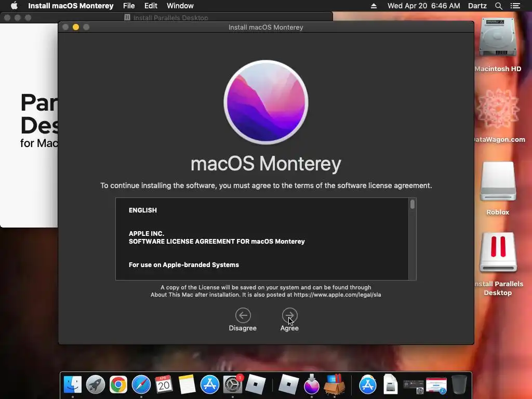Click the 'ENGLISH' heading in license text
Screen dimensions: 532x399
click(143, 210)
